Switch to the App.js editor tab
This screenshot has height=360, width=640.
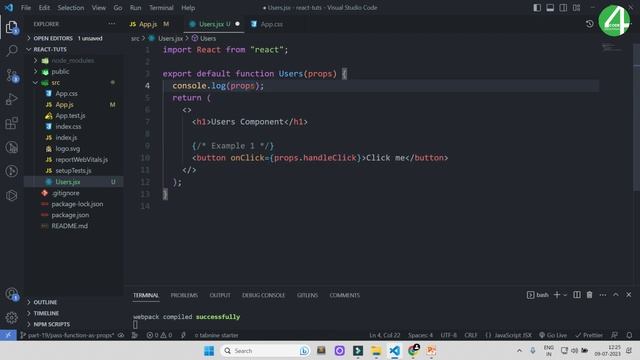click(148, 24)
